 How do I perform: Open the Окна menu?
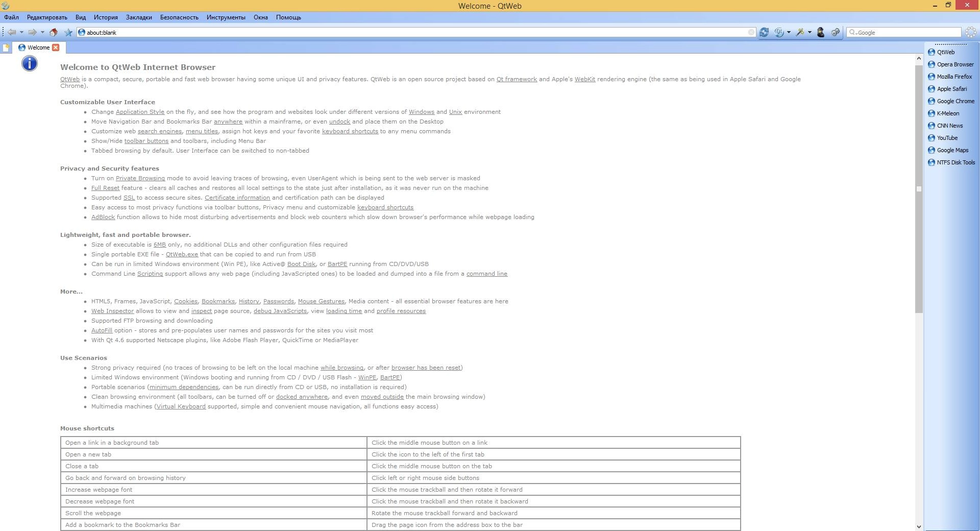(261, 17)
